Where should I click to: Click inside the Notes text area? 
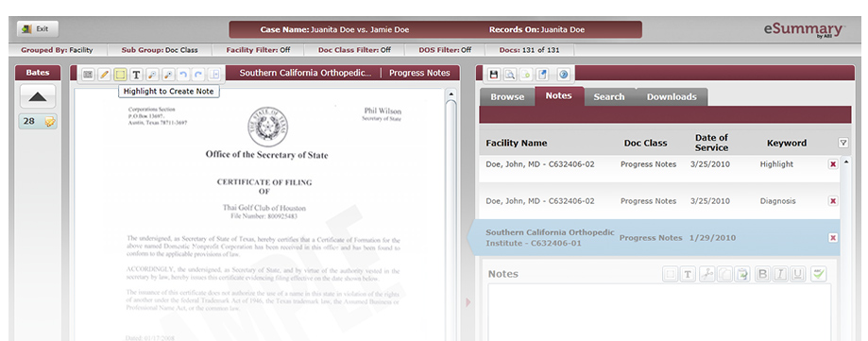pyautogui.click(x=659, y=313)
